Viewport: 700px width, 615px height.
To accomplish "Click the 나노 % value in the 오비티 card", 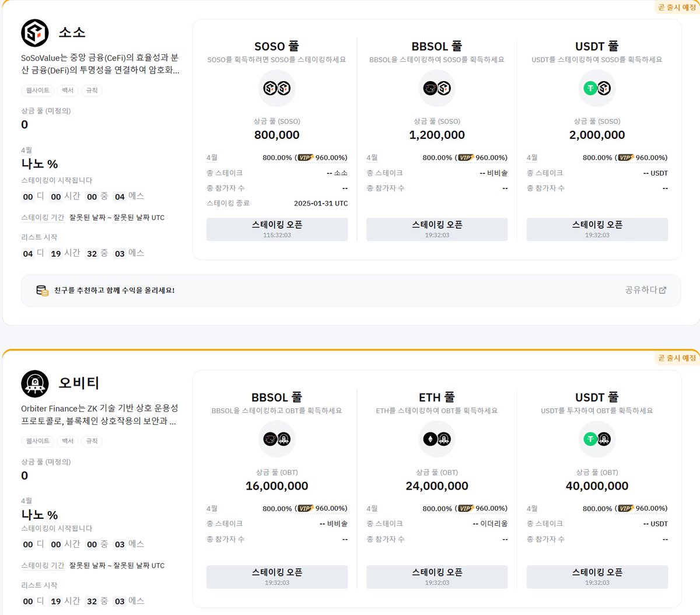I will 40,515.
